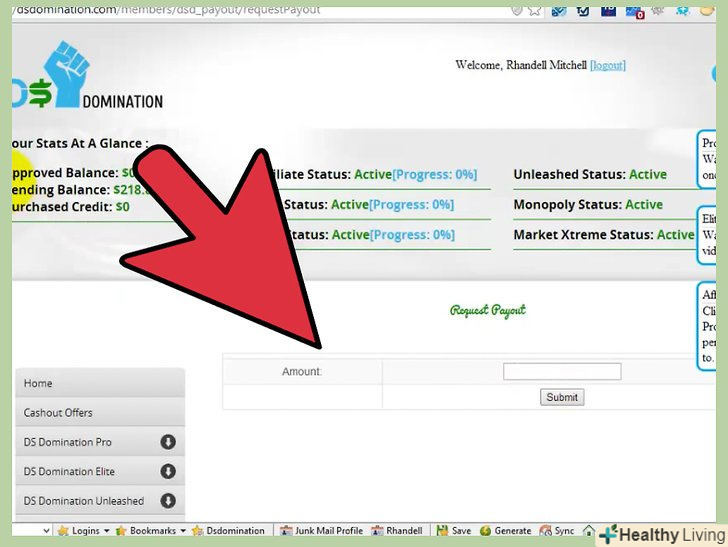Click the Amount: label
The image size is (728, 547).
pyautogui.click(x=302, y=371)
